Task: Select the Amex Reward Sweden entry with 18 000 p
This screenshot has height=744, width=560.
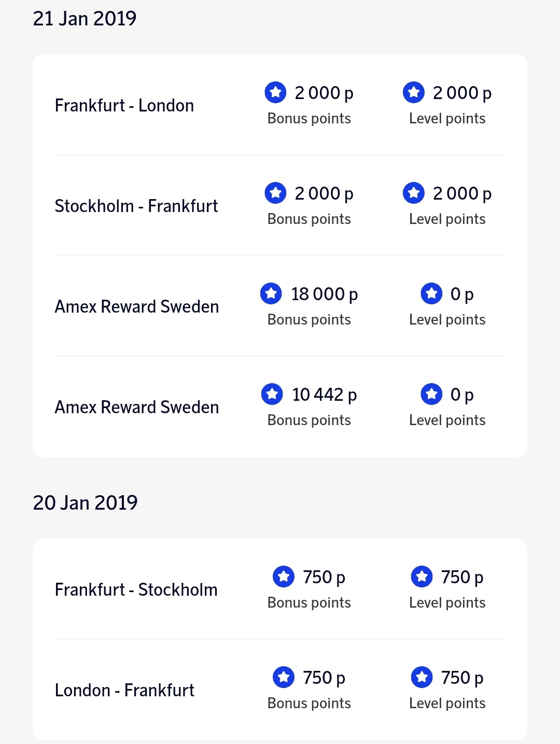Action: (x=137, y=307)
